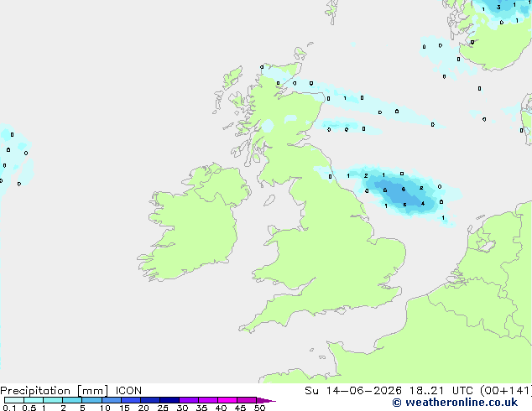Click the 35–40 mm legend swatch
532x411 pixels.
208,400
